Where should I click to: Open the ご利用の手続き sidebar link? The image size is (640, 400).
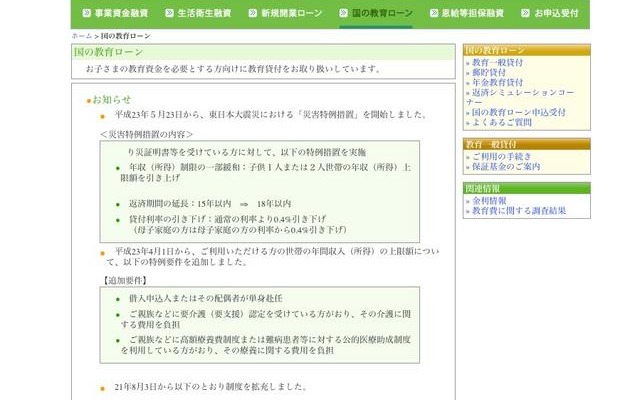pos(502,156)
